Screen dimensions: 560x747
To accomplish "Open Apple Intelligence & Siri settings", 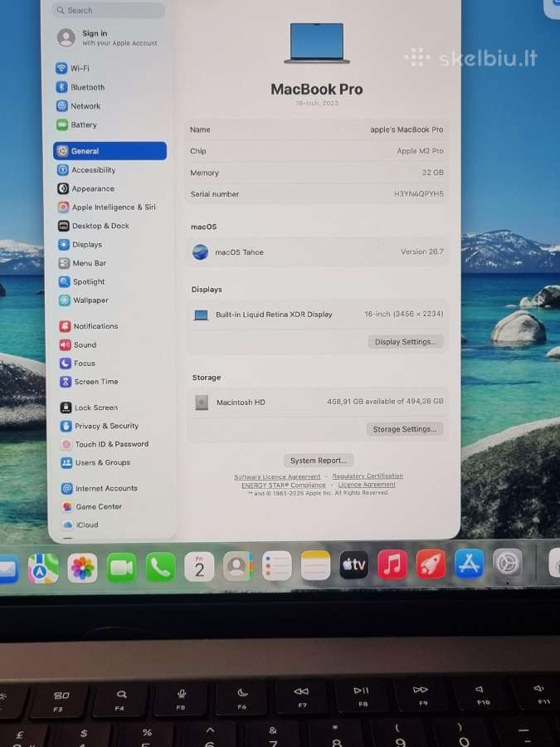I will [107, 207].
